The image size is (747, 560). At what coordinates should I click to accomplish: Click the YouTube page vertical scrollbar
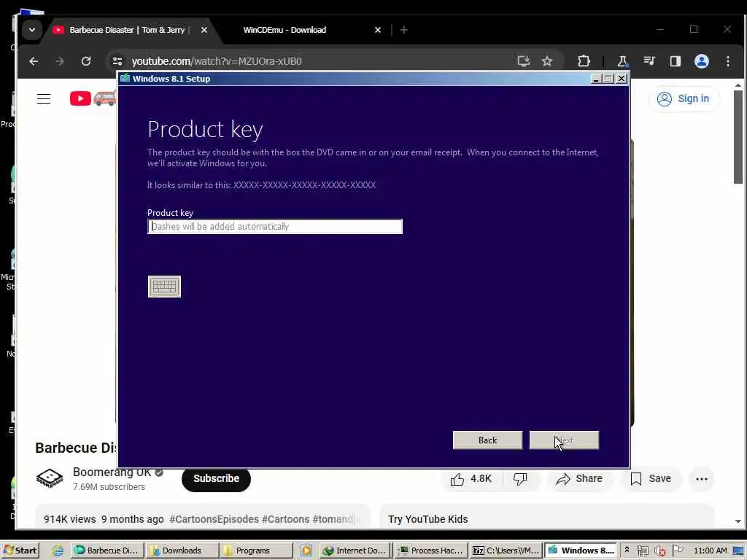[738, 137]
